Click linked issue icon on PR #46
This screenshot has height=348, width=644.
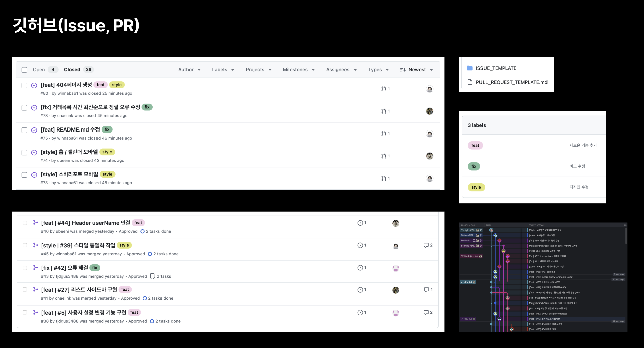click(x=360, y=223)
